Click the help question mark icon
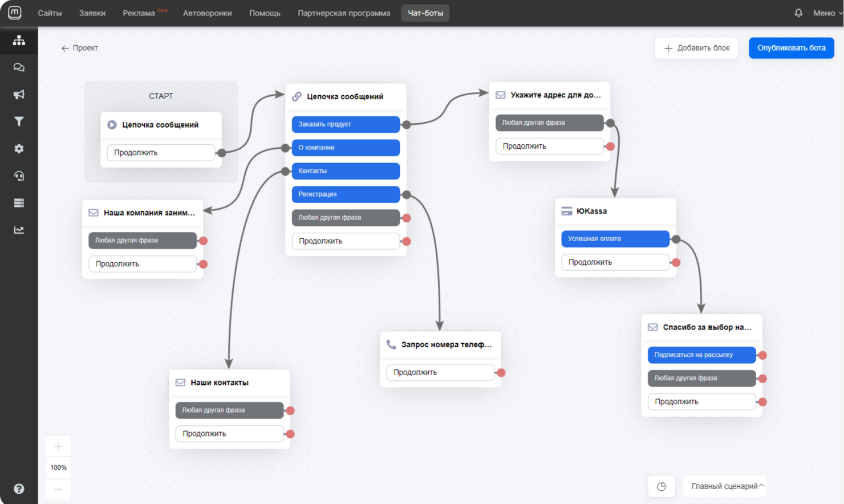The height and width of the screenshot is (504, 844). coord(19,489)
